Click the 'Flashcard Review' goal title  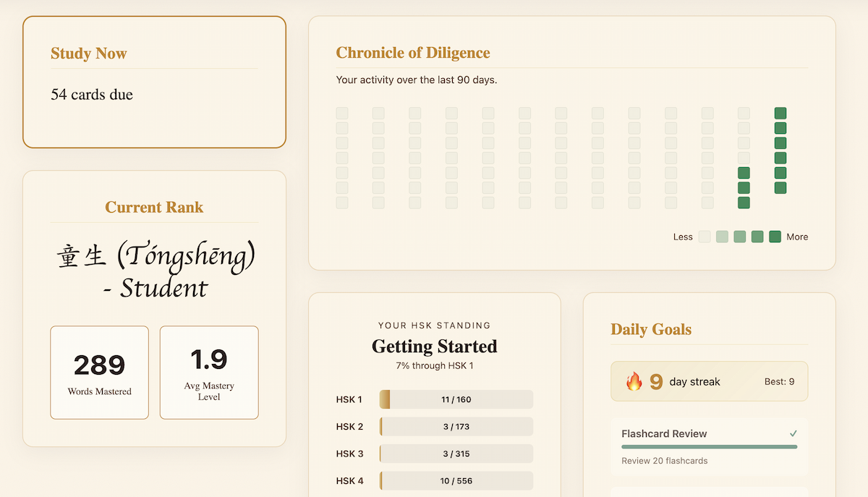(x=664, y=434)
